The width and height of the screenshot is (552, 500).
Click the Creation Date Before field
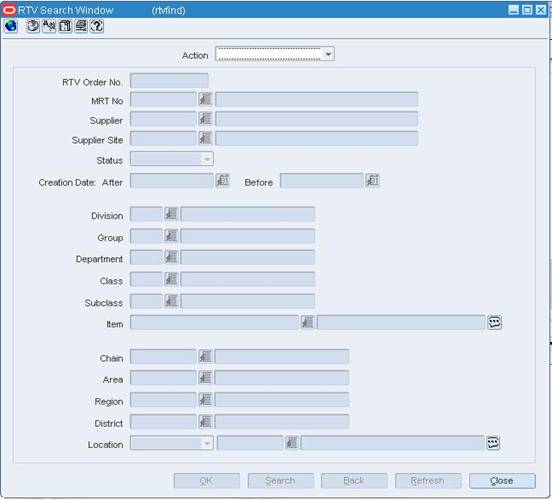[322, 181]
